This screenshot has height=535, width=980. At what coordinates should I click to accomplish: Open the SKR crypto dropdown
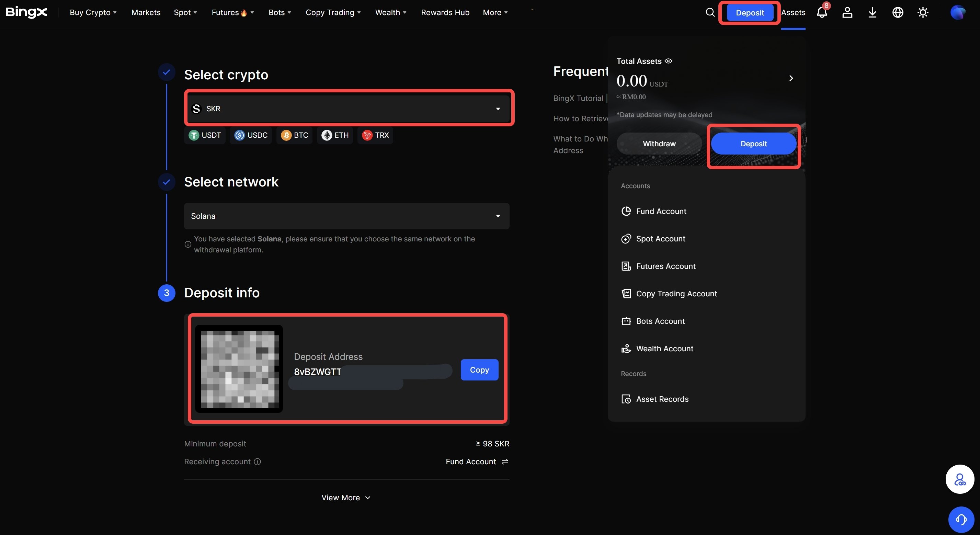[x=346, y=109]
